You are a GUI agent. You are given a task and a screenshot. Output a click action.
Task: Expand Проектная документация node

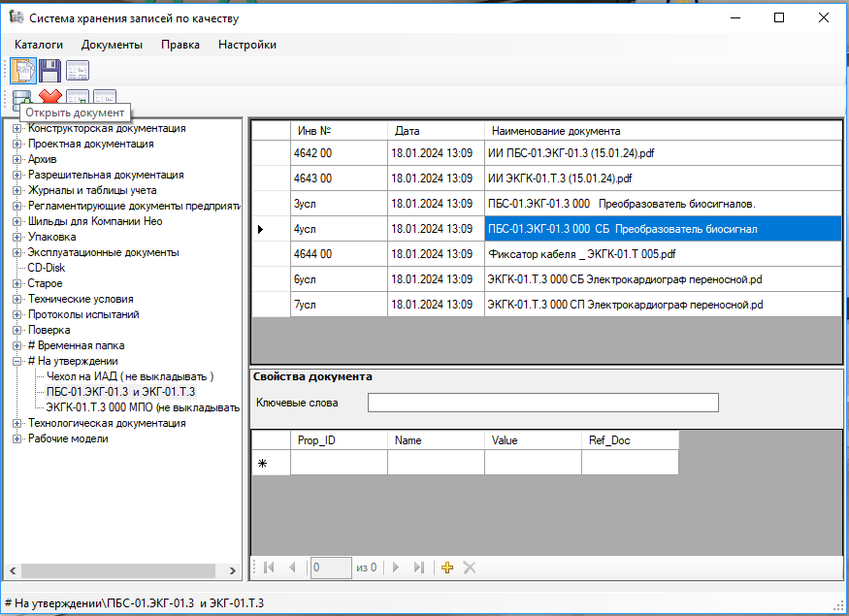coord(17,144)
